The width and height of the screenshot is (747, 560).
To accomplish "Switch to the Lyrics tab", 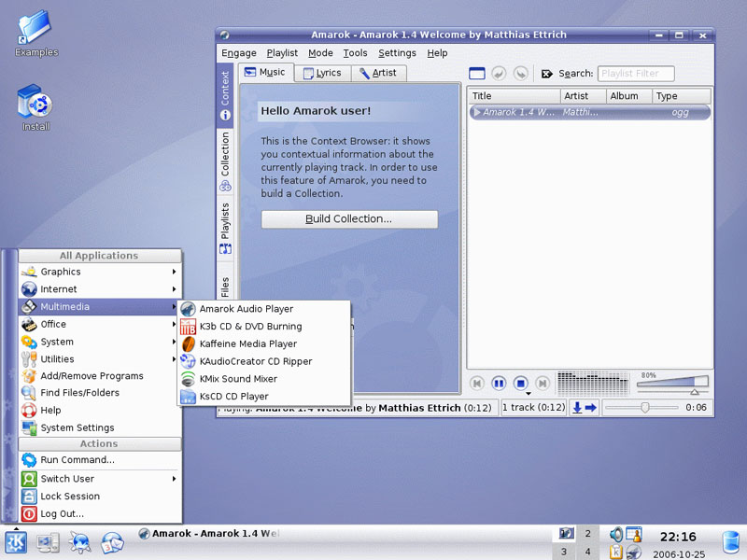I will 322,73.
